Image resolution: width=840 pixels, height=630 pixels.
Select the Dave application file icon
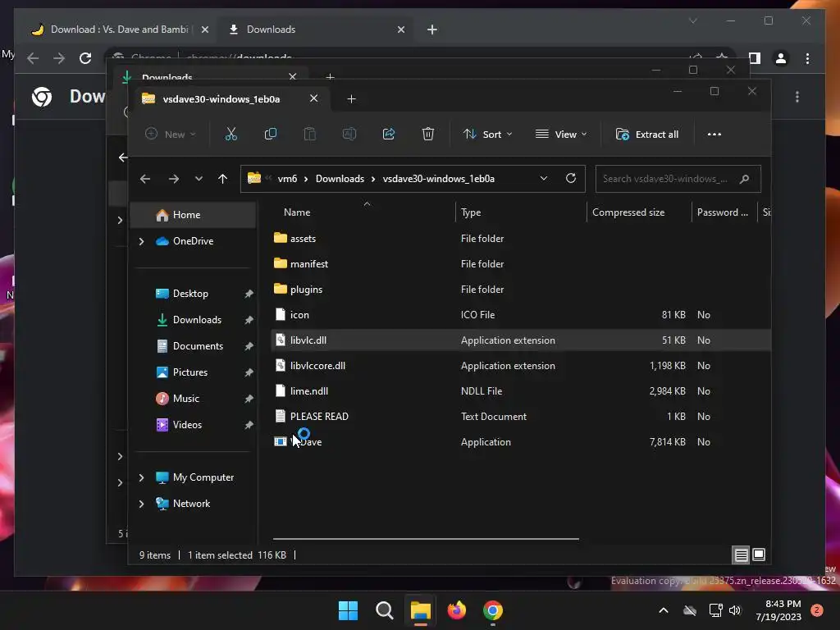tap(281, 442)
